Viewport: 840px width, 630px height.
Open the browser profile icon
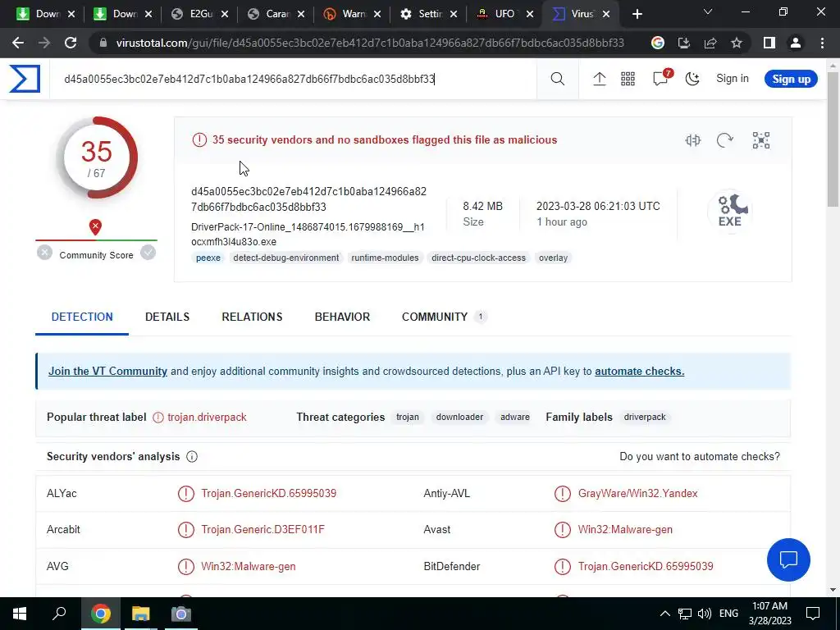point(796,43)
